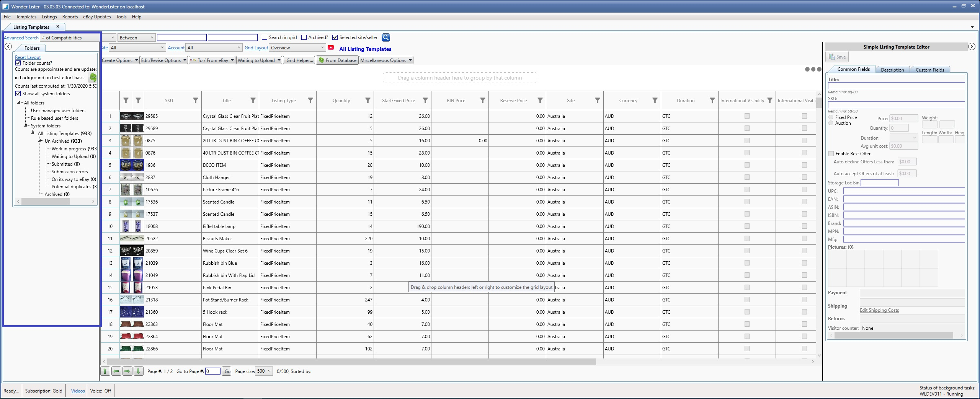
Task: Switch to the Description tab
Action: [x=892, y=70]
